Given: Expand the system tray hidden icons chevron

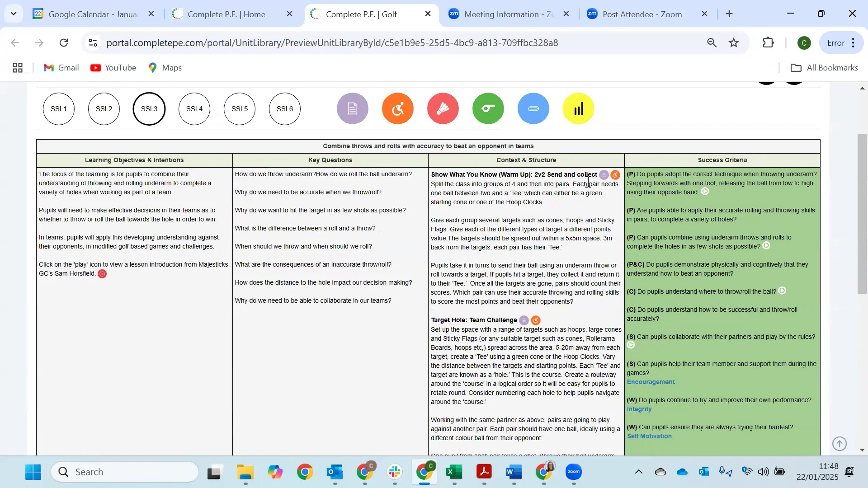Looking at the screenshot, I should pyautogui.click(x=638, y=472).
